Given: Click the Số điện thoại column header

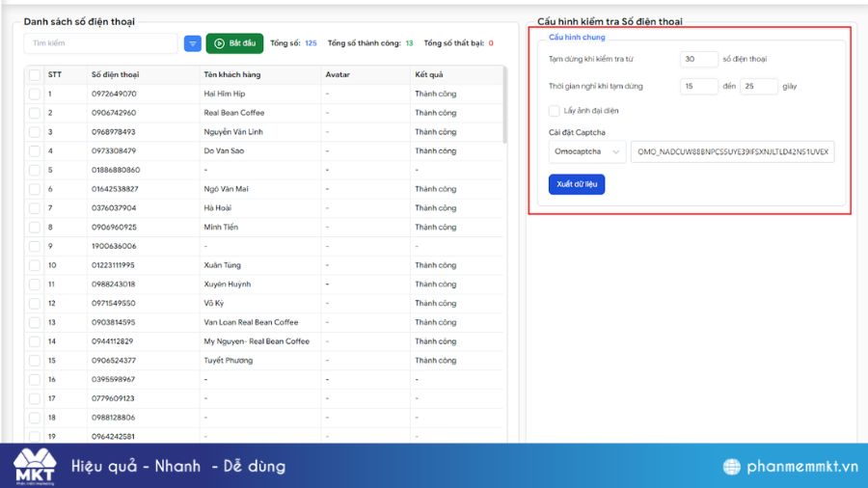Looking at the screenshot, I should coord(115,75).
